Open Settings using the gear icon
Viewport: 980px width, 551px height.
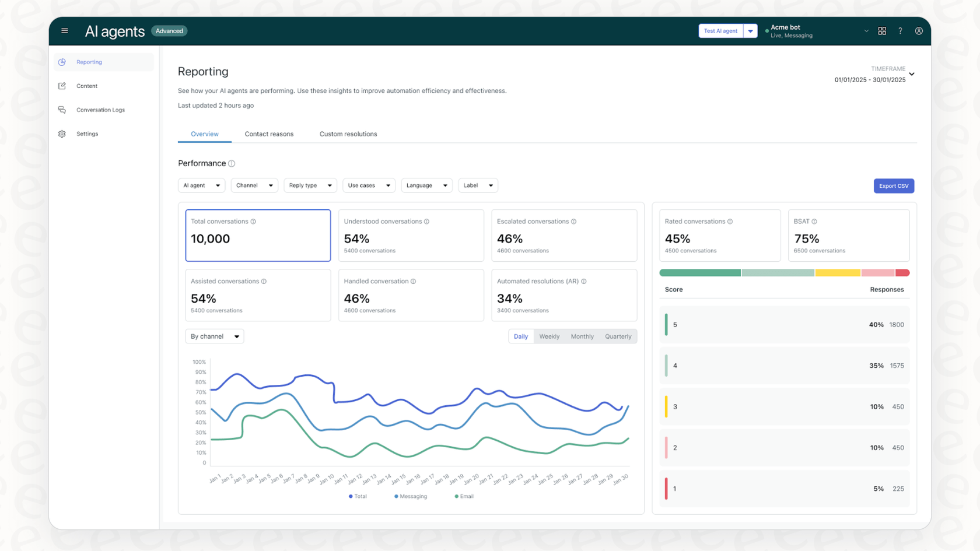[x=62, y=134]
